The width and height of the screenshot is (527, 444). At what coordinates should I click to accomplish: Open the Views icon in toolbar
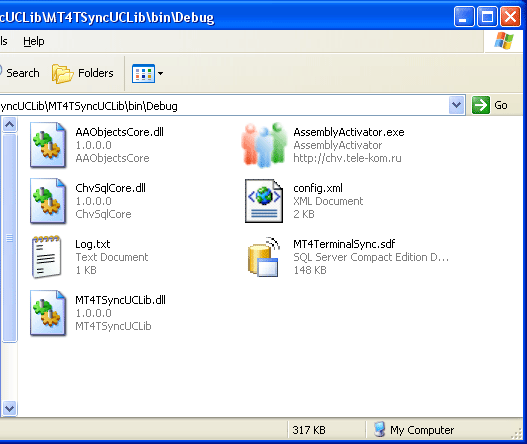click(x=144, y=73)
